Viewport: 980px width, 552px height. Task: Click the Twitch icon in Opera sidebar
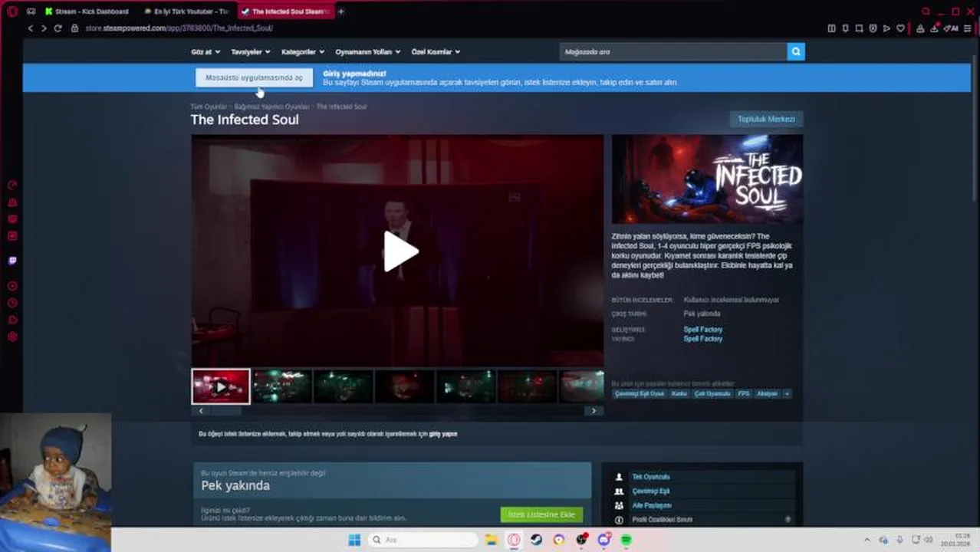[x=12, y=261]
